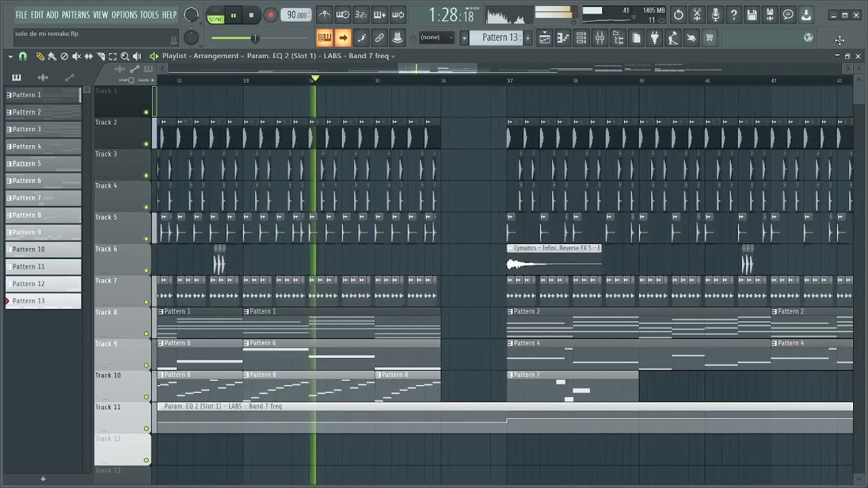Toggle the orange auto-scroll arrow button

(x=343, y=38)
